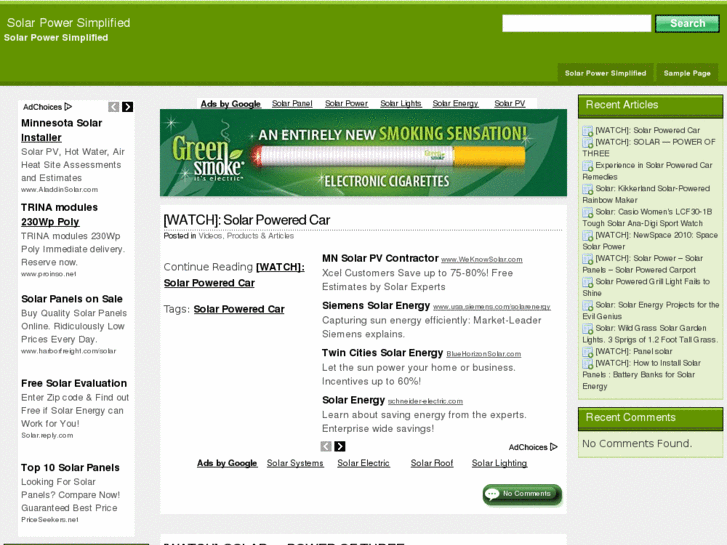Screen dimensions: 727x545
Task: Click post icon beside SOLAR — POWER OF THREE
Action: tap(587, 142)
